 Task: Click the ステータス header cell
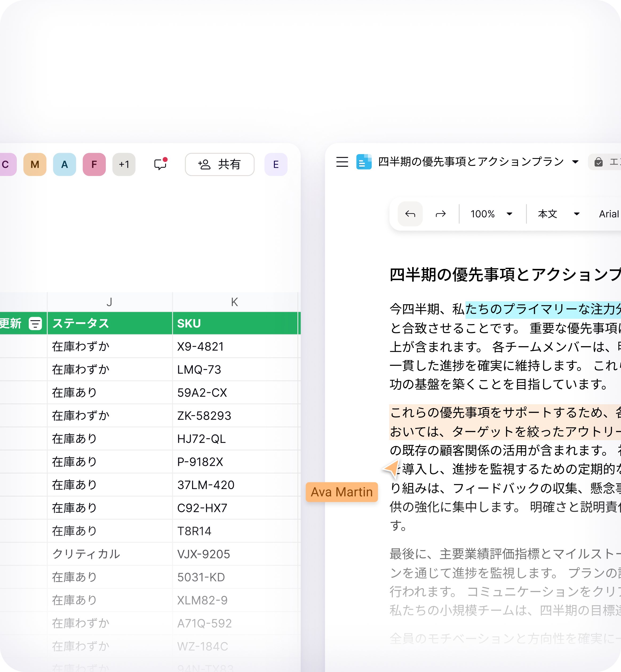click(110, 323)
